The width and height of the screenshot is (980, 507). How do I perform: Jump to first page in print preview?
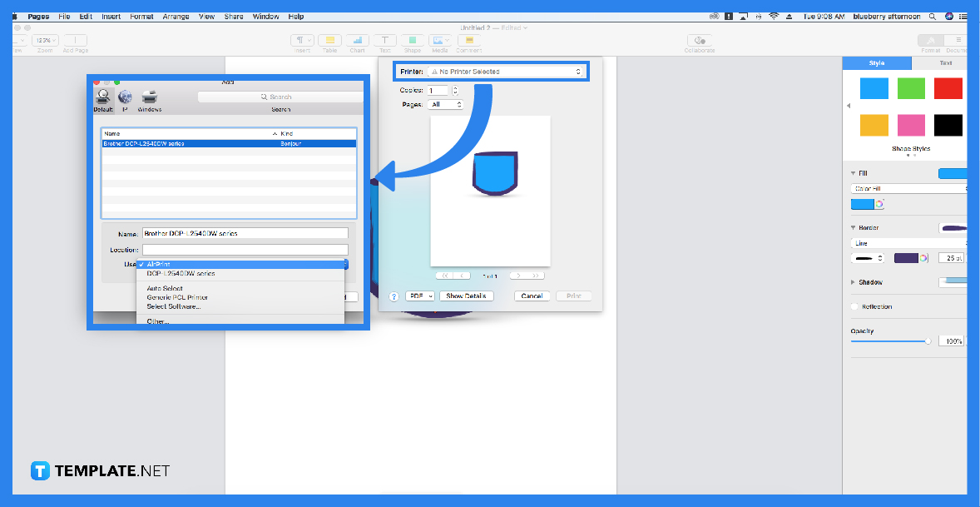445,276
